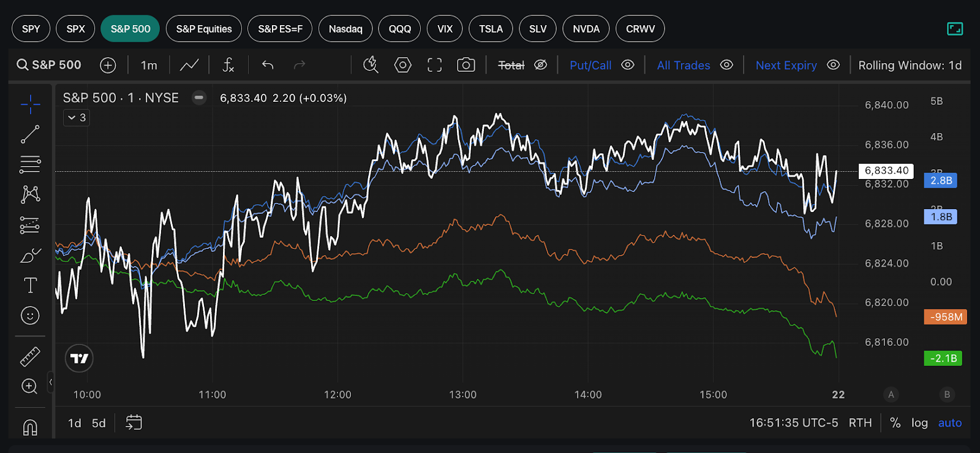
Task: Open the indicators fx menu
Action: pyautogui.click(x=228, y=65)
